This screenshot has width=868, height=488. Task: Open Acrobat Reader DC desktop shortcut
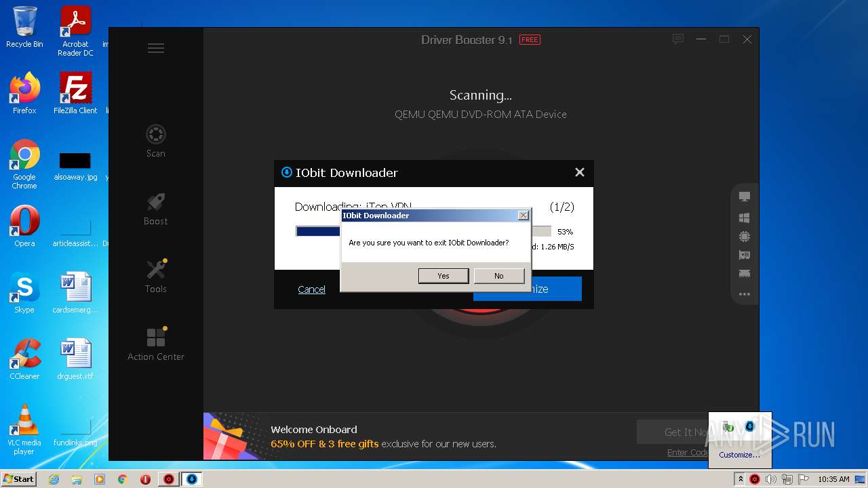tap(75, 31)
